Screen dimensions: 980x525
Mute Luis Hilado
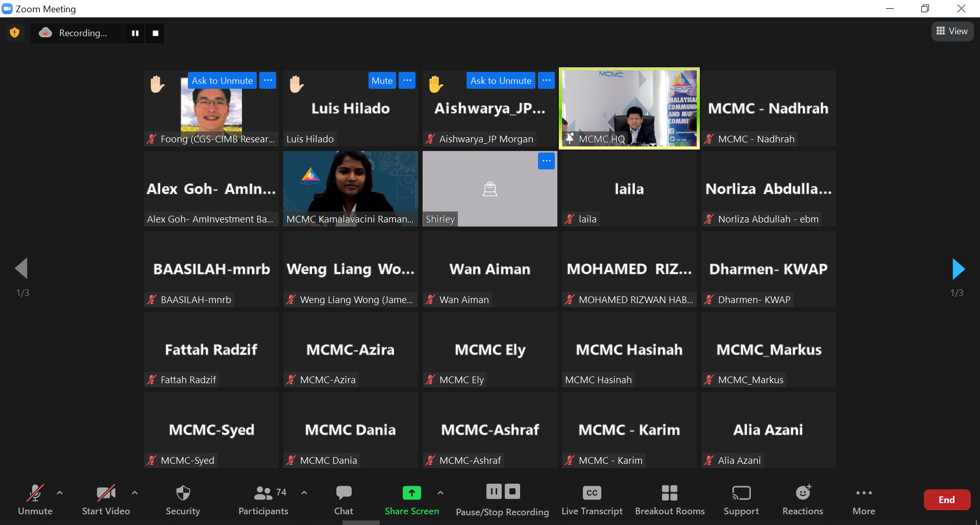point(382,81)
